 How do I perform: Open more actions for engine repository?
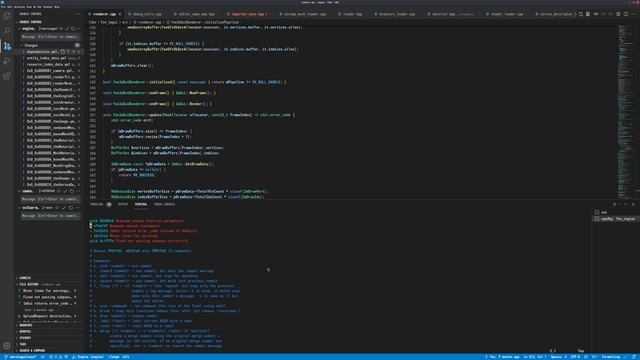pos(78,29)
